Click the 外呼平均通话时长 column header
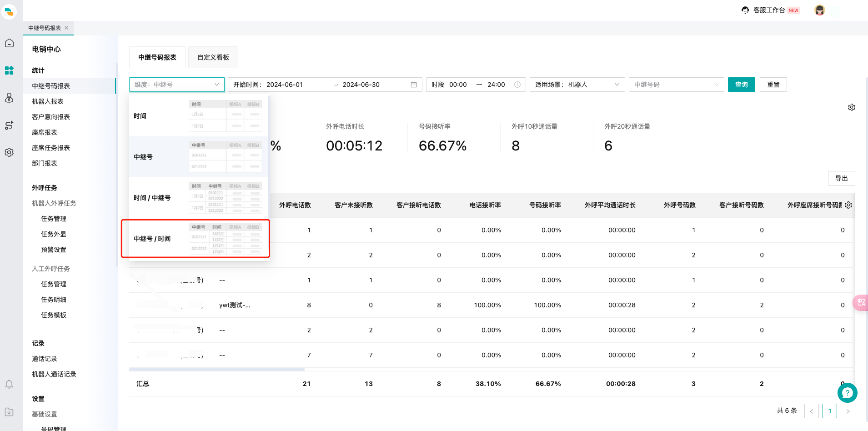Screen dimensions: 868x431 tap(610, 205)
